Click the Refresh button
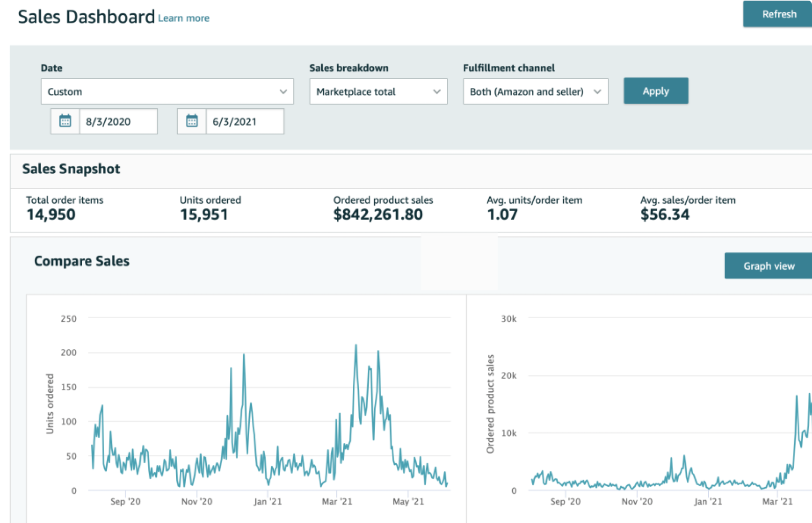This screenshot has height=523, width=812. tap(778, 14)
